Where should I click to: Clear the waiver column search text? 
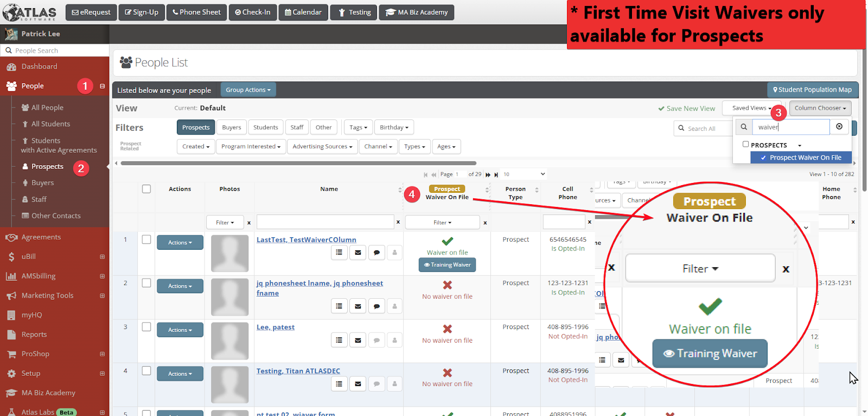(x=839, y=127)
